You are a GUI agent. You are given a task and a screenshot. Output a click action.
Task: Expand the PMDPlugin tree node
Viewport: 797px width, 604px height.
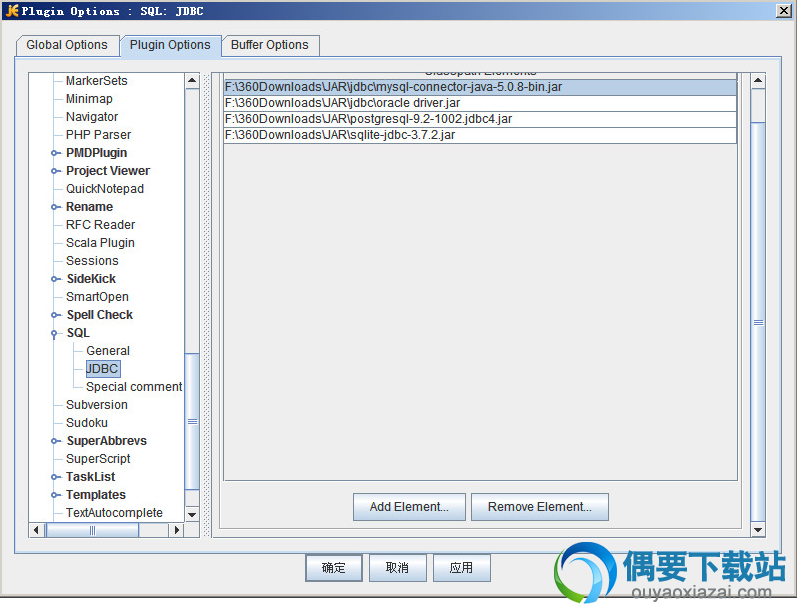click(54, 153)
